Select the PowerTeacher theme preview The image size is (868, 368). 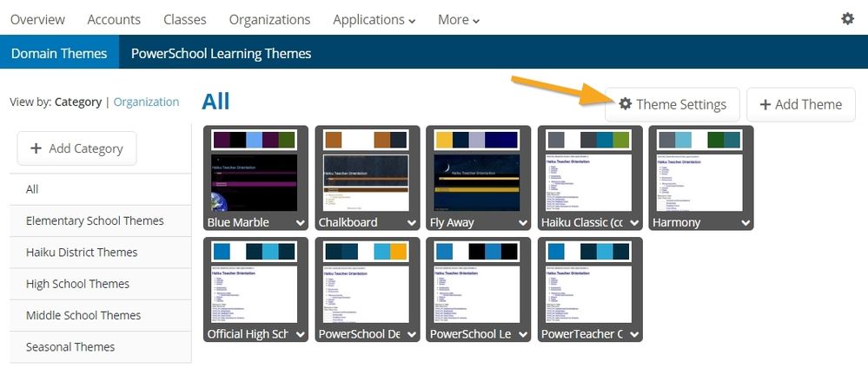click(588, 294)
